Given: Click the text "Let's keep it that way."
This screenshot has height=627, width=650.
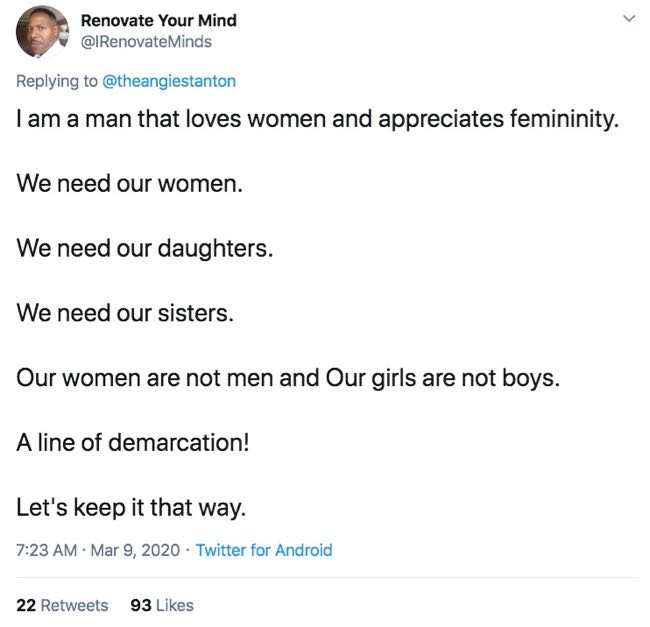Looking at the screenshot, I should 131,508.
